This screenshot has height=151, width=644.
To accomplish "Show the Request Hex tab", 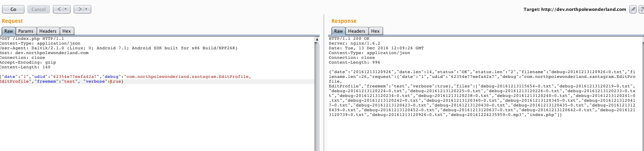I will click(x=67, y=31).
